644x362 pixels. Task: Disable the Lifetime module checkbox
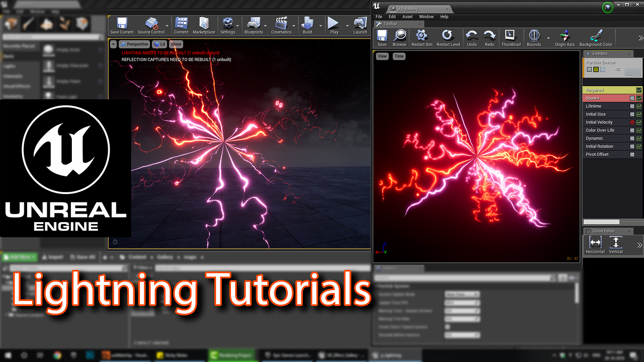pos(632,106)
